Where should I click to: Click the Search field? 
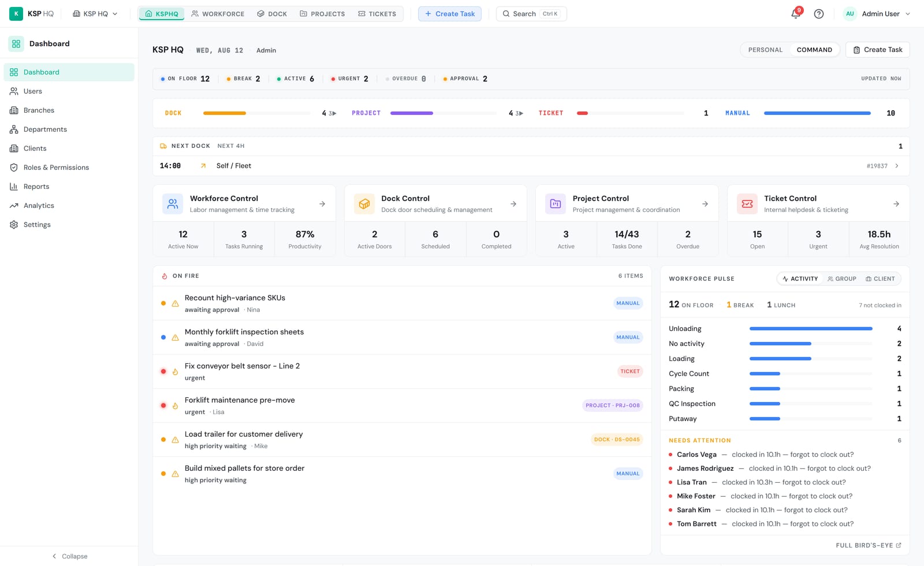click(x=531, y=14)
